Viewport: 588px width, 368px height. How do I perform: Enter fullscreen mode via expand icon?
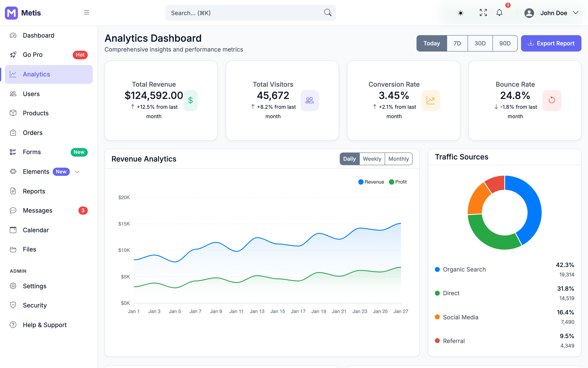(483, 13)
